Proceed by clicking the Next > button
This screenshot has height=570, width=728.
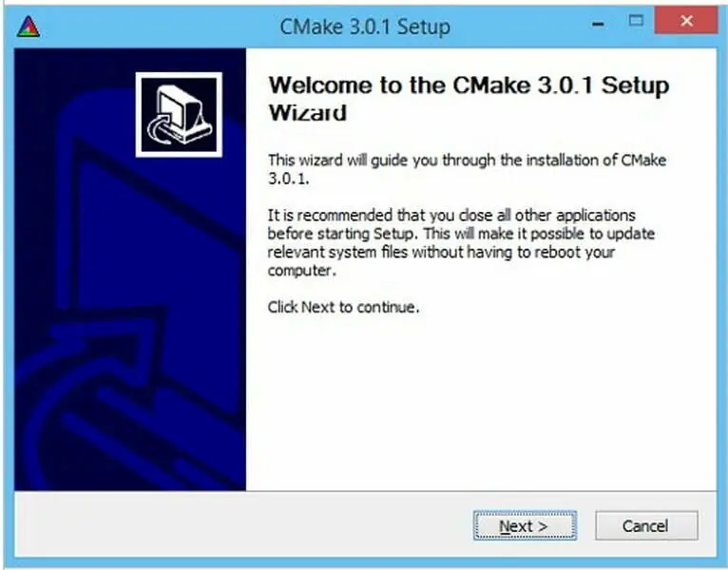pos(525,525)
